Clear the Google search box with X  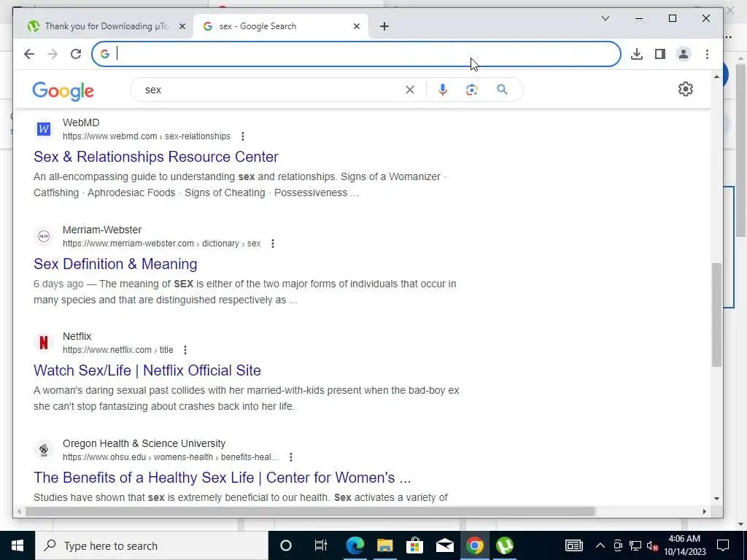tap(410, 90)
